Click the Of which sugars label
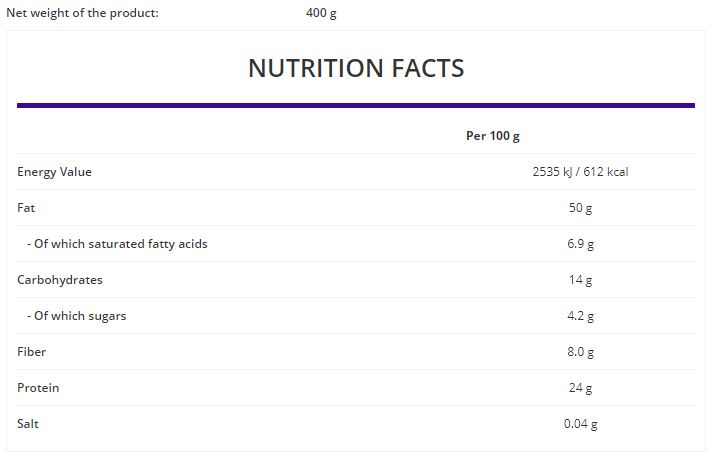 click(76, 316)
